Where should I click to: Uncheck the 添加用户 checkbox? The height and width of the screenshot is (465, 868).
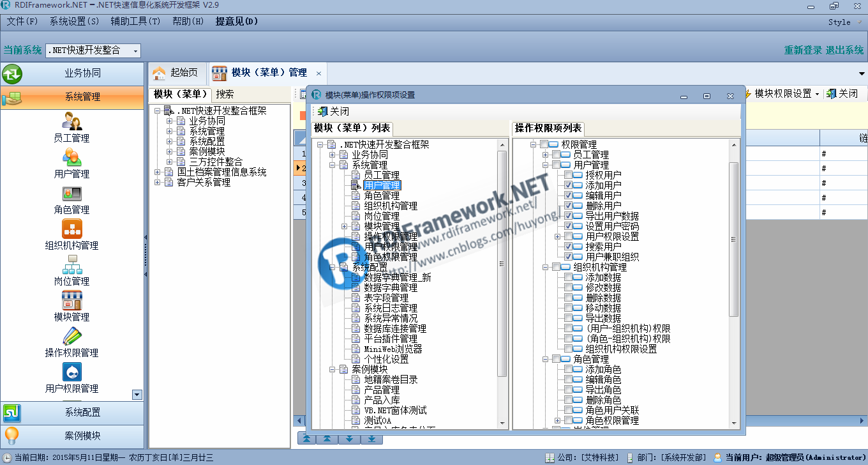569,185
